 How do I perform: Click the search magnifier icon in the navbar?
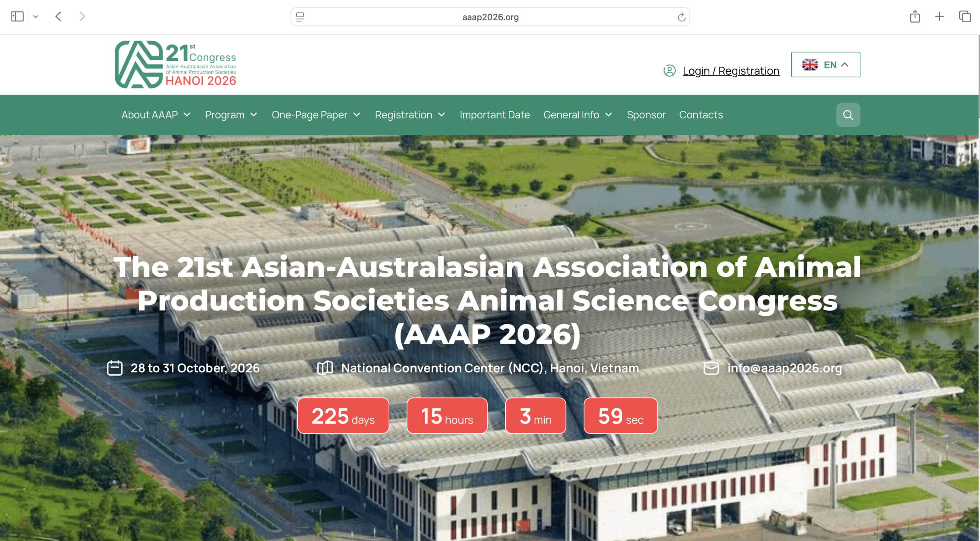848,115
